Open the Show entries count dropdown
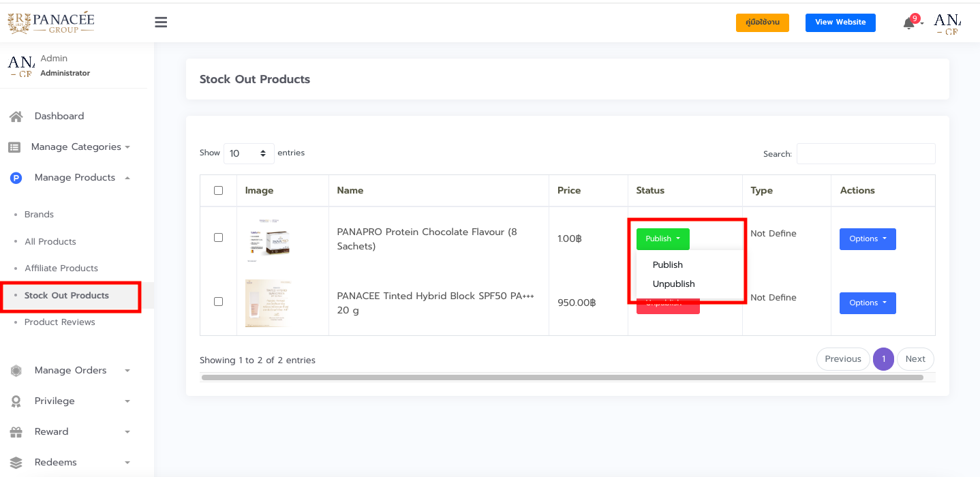 (x=249, y=153)
